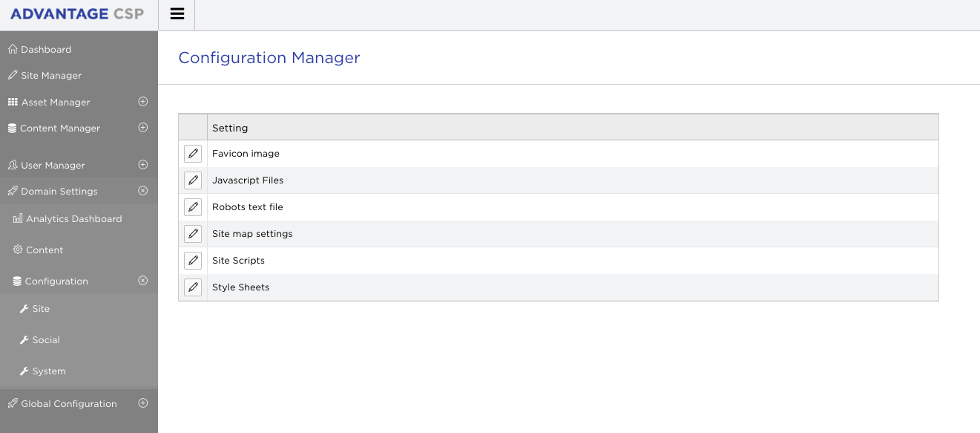
Task: Expand Content Manager with plus icon
Action: [x=143, y=128]
